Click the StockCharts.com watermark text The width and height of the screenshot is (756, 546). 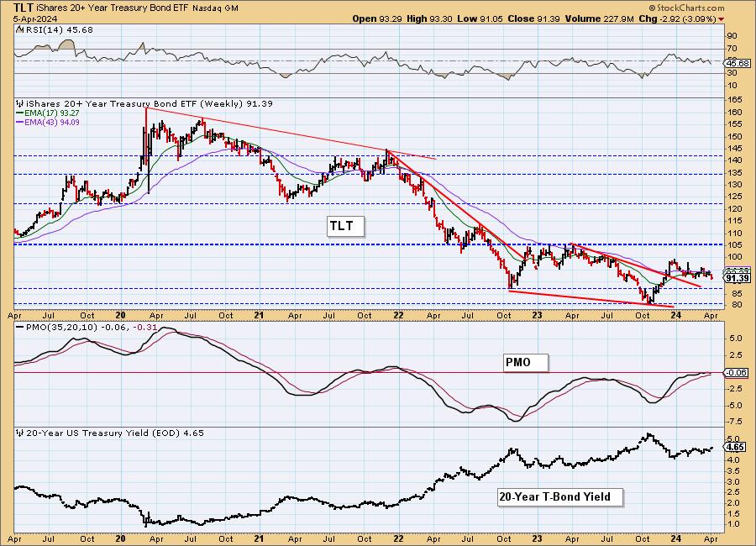pyautogui.click(x=686, y=8)
